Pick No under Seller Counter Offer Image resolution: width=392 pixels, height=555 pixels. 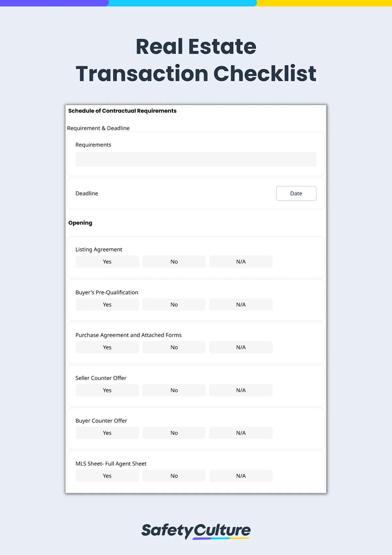point(174,390)
